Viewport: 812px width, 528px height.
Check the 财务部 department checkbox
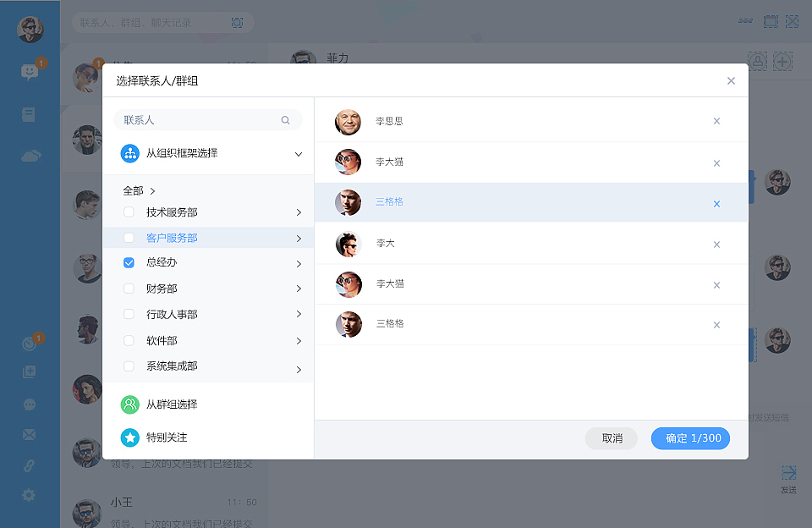click(x=129, y=289)
